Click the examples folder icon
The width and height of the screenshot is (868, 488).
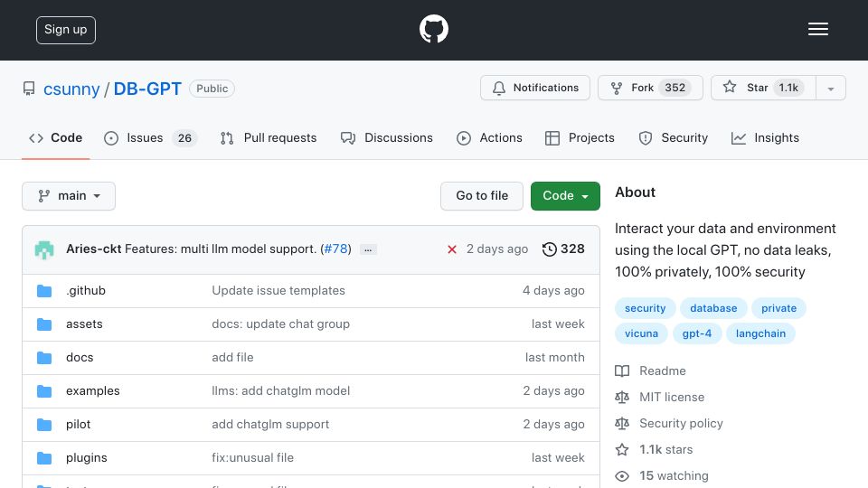pos(44,391)
